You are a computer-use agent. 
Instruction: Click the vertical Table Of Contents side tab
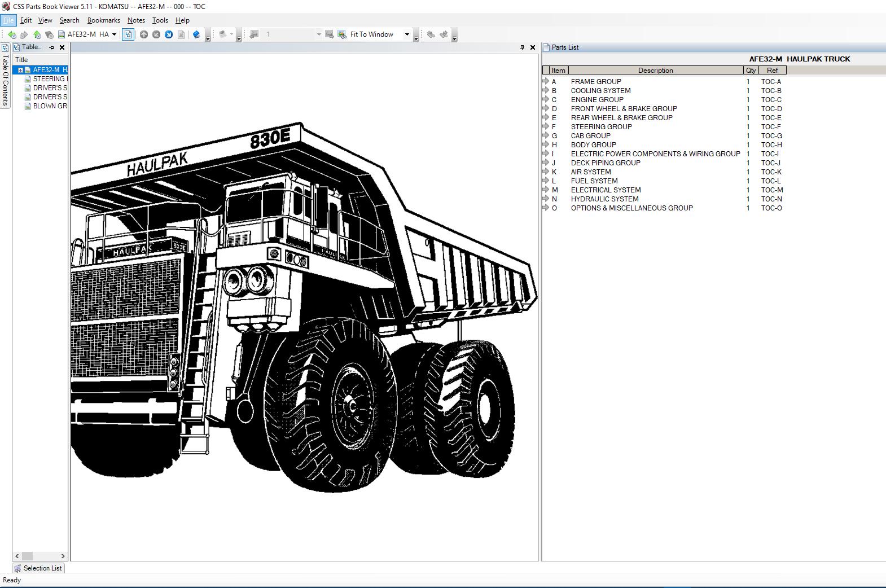tap(5, 76)
